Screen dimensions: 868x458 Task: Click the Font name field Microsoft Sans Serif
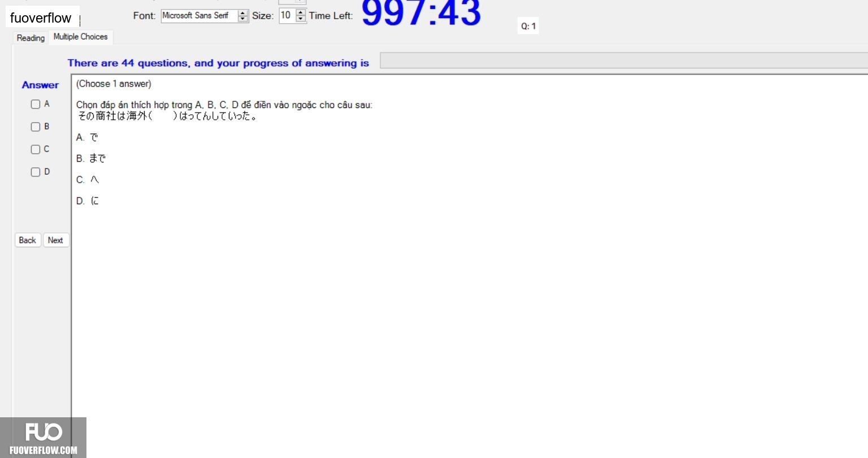point(199,16)
